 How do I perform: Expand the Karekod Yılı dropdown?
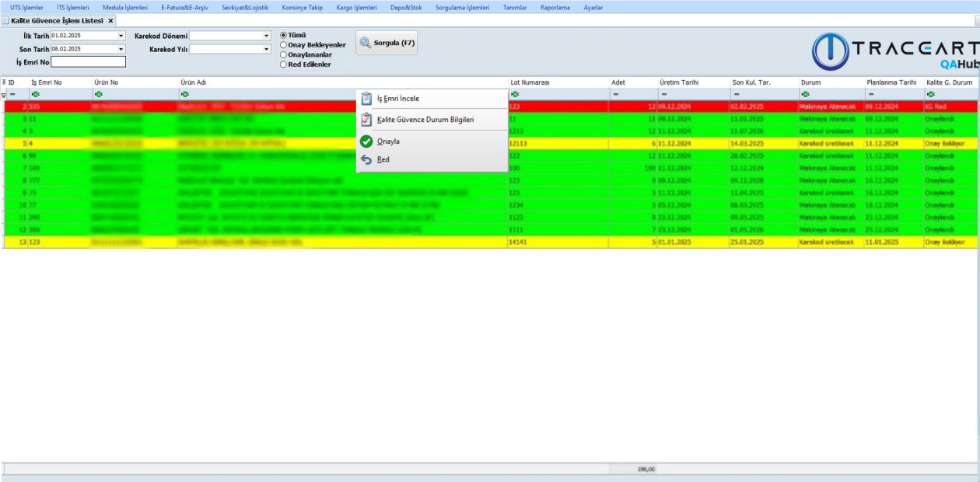pos(266,49)
